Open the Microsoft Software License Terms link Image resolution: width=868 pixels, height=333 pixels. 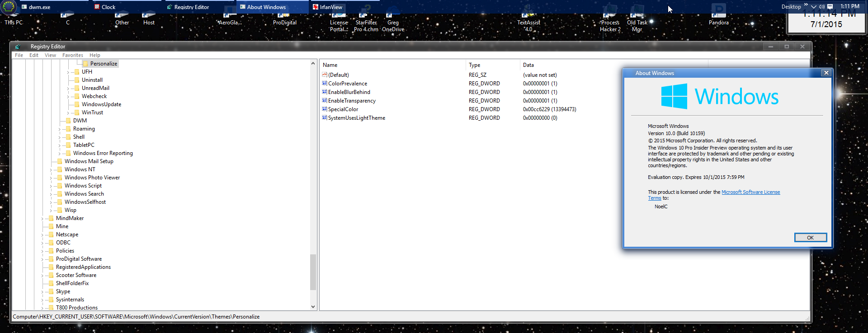[750, 192]
